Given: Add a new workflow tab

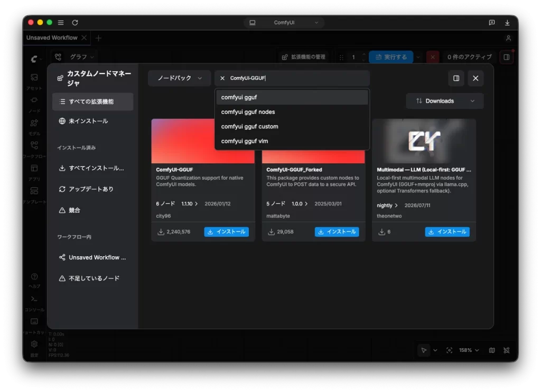Looking at the screenshot, I should pos(98,38).
